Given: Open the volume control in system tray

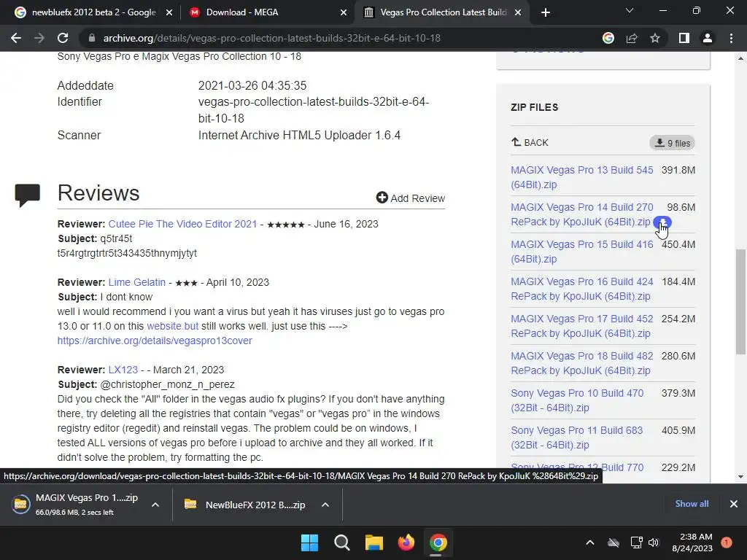Looking at the screenshot, I should point(654,542).
